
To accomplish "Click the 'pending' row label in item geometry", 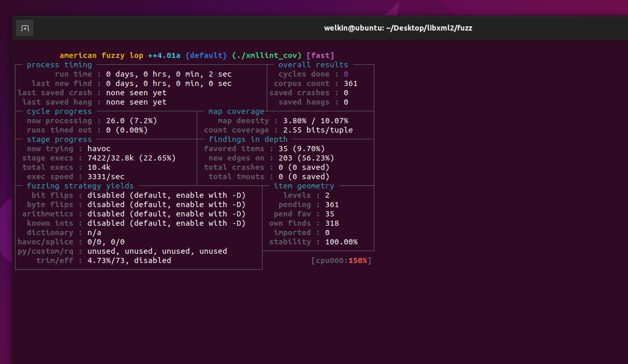I will 295,205.
